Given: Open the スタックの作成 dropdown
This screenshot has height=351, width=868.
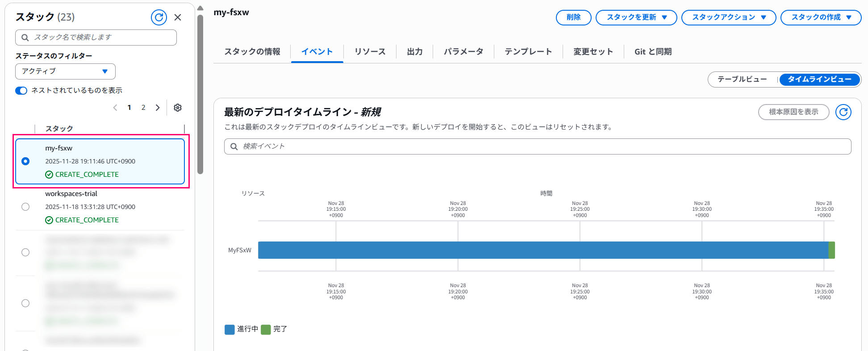Looking at the screenshot, I should pos(821,17).
